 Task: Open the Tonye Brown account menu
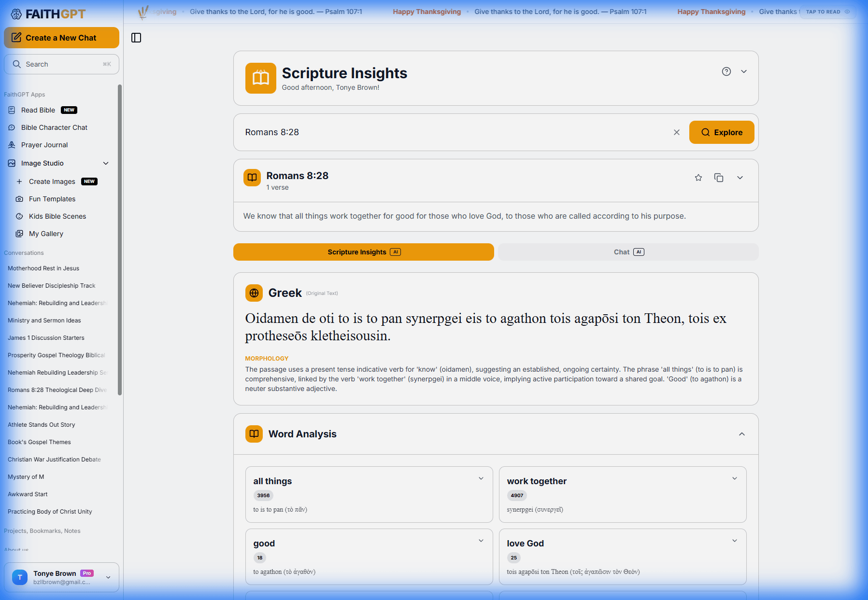coord(61,577)
